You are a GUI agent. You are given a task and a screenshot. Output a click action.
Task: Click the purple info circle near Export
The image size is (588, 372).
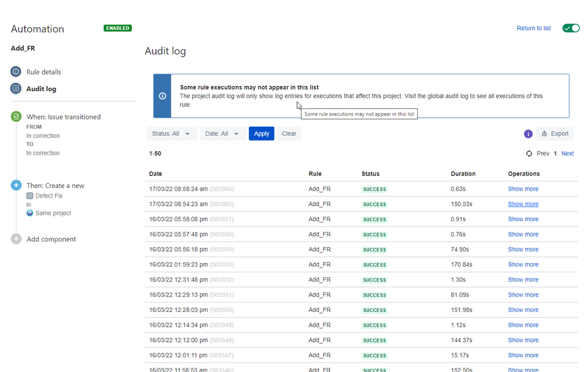coord(528,134)
